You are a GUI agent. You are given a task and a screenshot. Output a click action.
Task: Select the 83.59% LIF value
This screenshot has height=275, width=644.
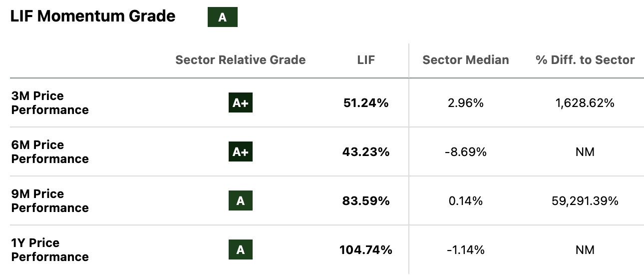click(366, 201)
